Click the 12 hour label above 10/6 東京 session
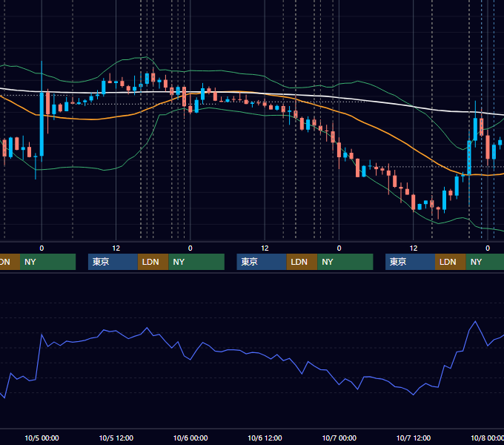 pyautogui.click(x=265, y=248)
